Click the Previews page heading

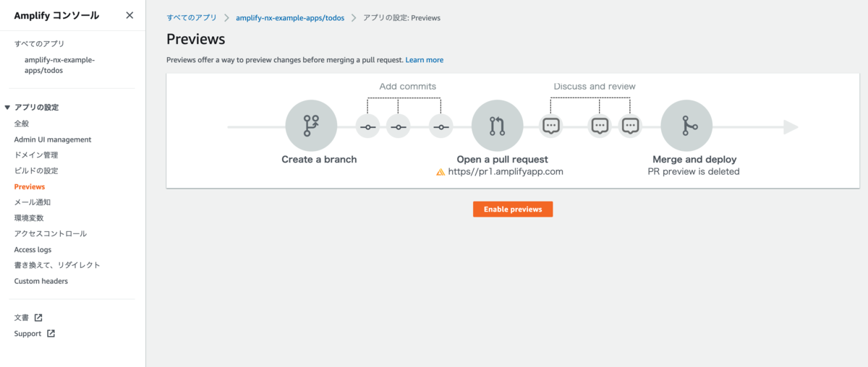(195, 39)
